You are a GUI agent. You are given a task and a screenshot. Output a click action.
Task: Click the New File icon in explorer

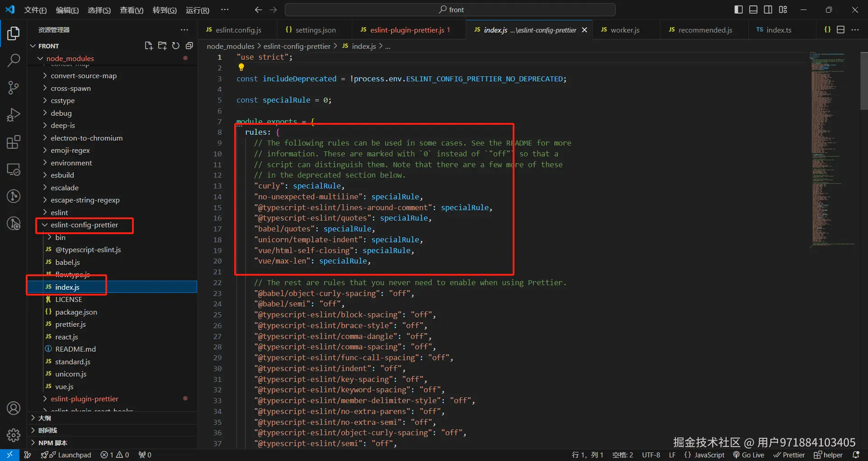[148, 46]
